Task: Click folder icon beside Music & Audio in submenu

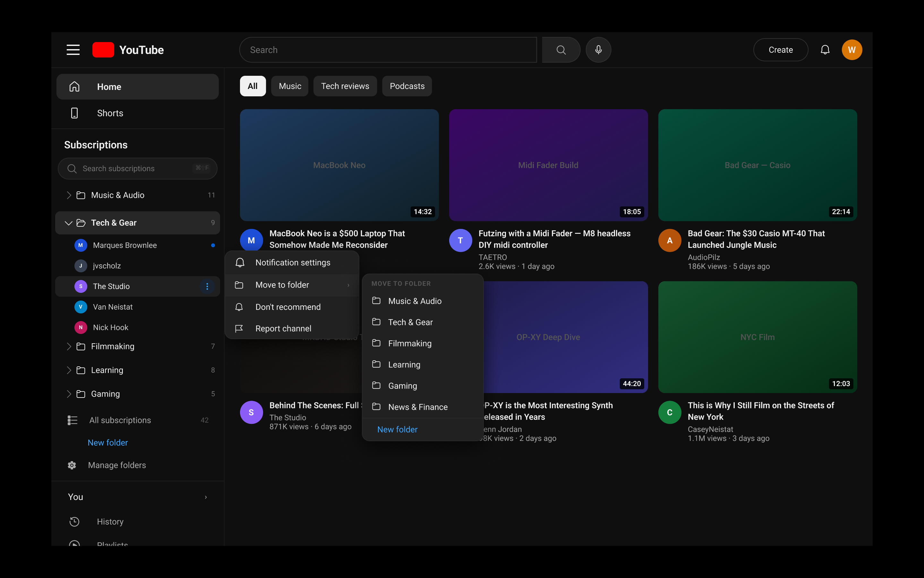Action: tap(376, 301)
